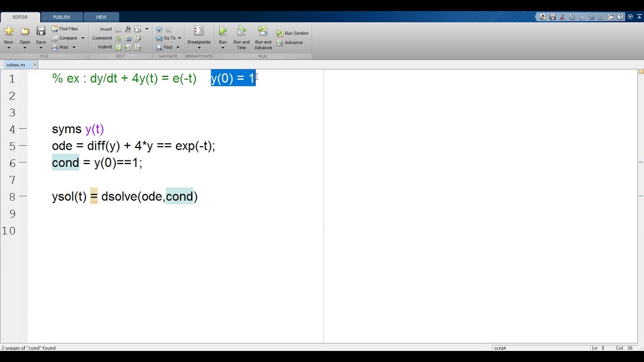Switch to the VIEW tab
Image resolution: width=644 pixels, height=362 pixels.
pyautogui.click(x=101, y=17)
